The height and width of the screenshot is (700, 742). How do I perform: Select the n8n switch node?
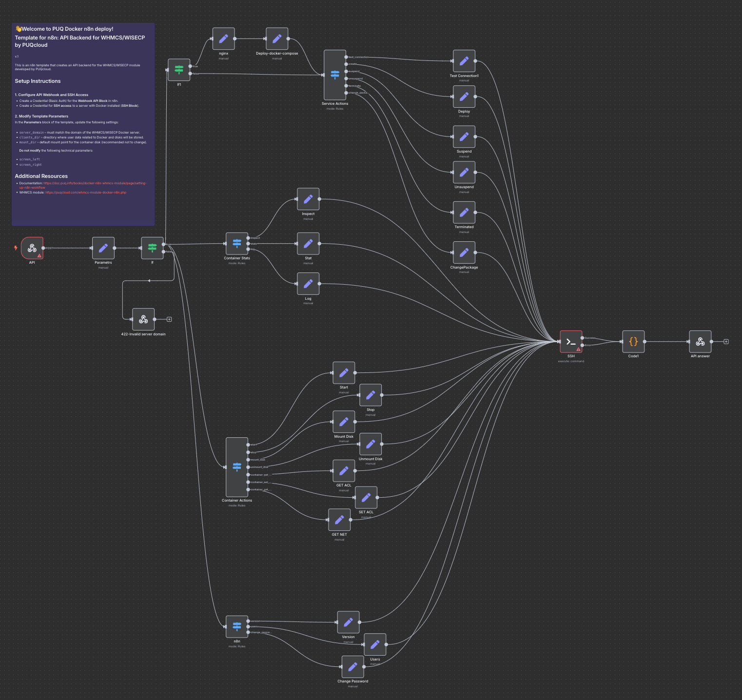click(237, 626)
